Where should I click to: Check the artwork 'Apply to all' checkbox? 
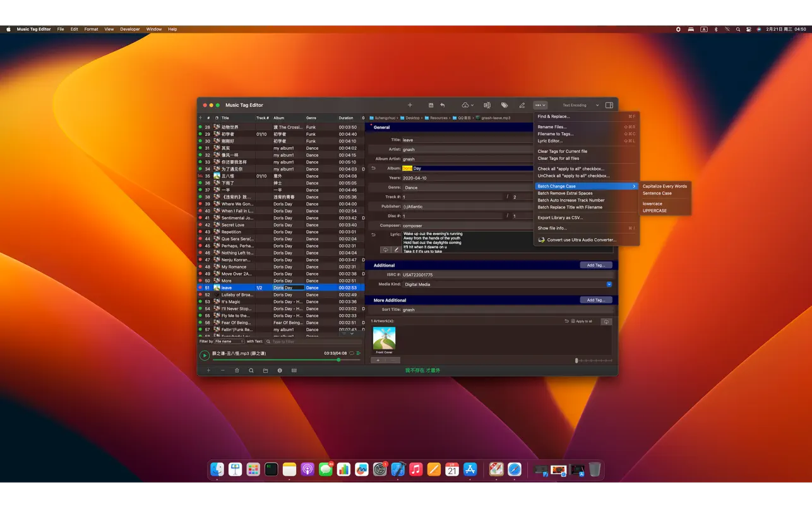573,322
